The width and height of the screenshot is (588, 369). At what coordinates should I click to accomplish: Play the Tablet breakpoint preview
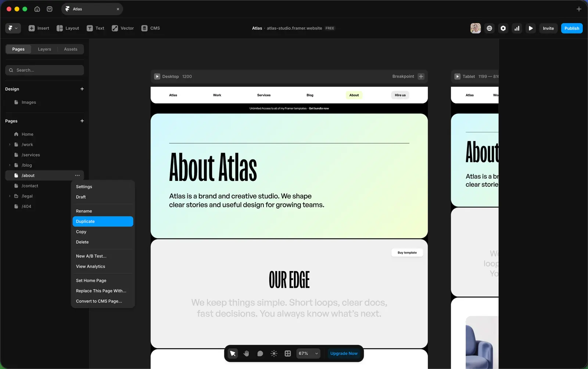click(458, 76)
